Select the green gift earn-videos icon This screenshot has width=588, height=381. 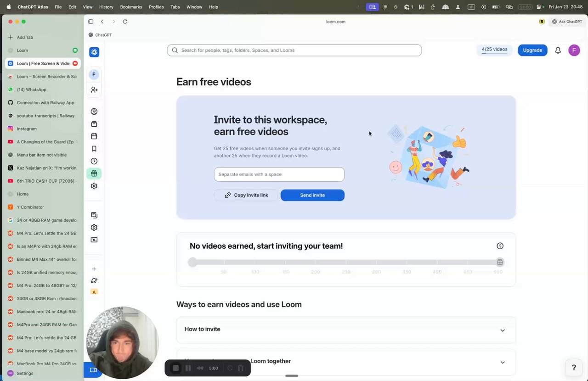pyautogui.click(x=94, y=174)
